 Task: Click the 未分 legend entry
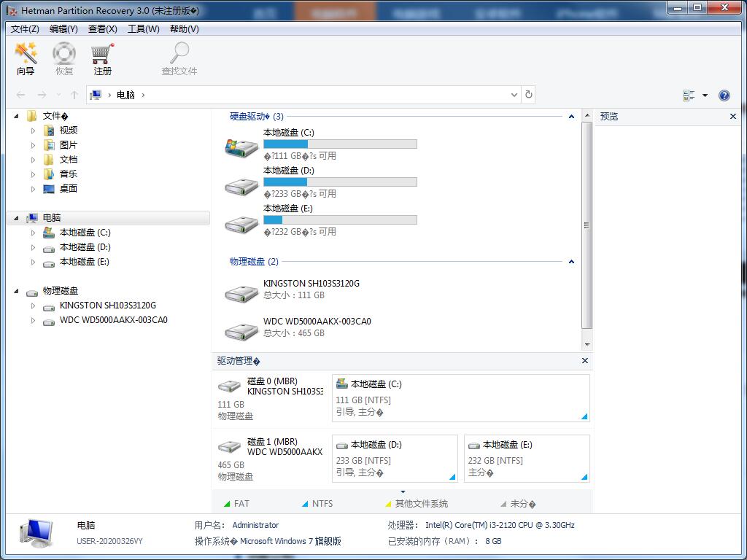pyautogui.click(x=518, y=504)
